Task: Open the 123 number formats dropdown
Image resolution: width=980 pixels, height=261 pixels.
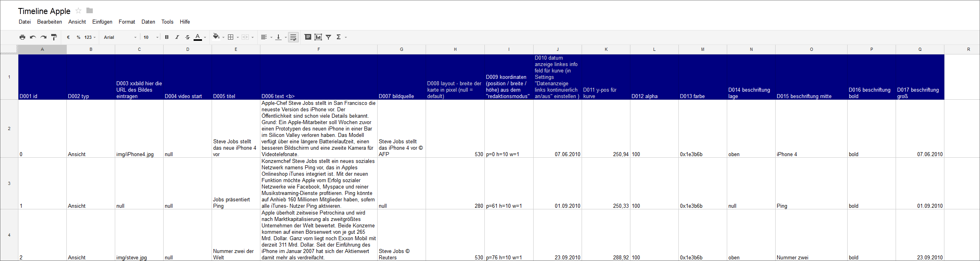Action: click(90, 37)
